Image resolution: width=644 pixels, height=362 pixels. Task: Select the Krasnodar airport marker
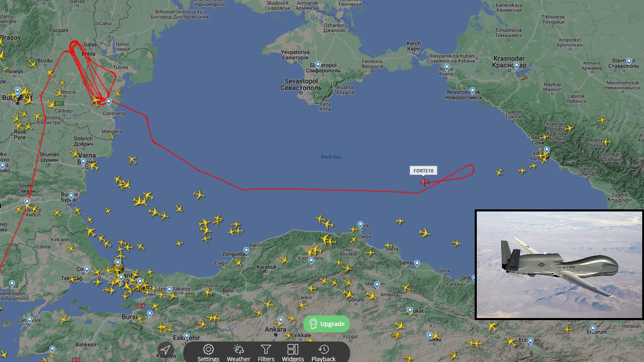[517, 65]
